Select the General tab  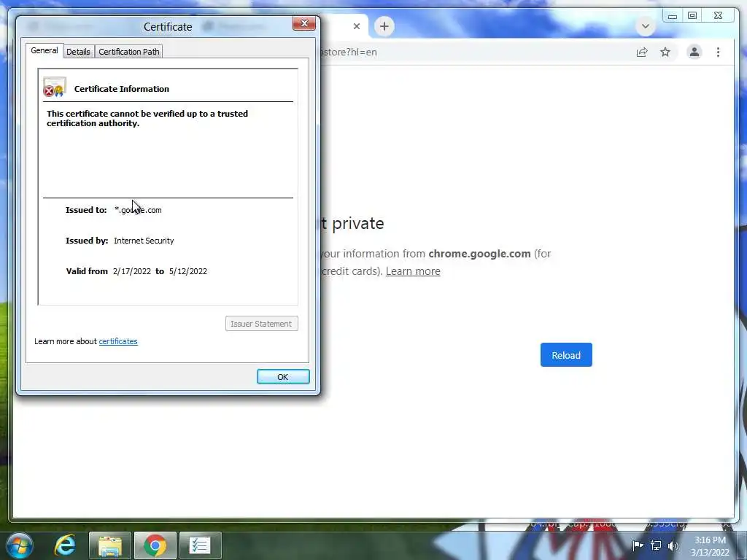44,50
